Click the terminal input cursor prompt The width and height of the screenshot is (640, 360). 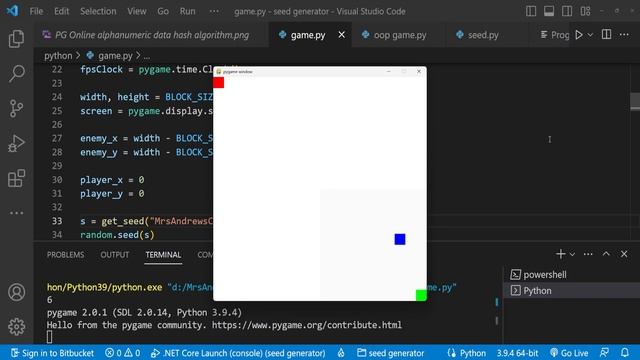click(49, 337)
